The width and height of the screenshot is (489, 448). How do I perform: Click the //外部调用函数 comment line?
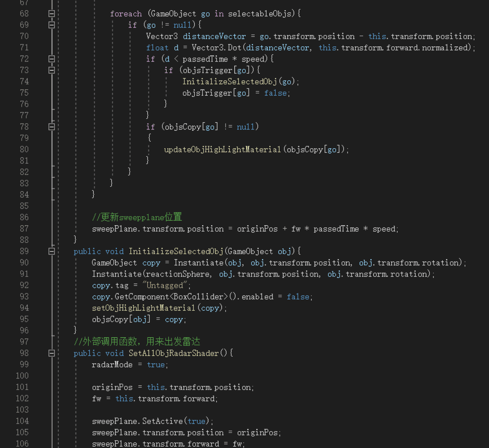(137, 341)
